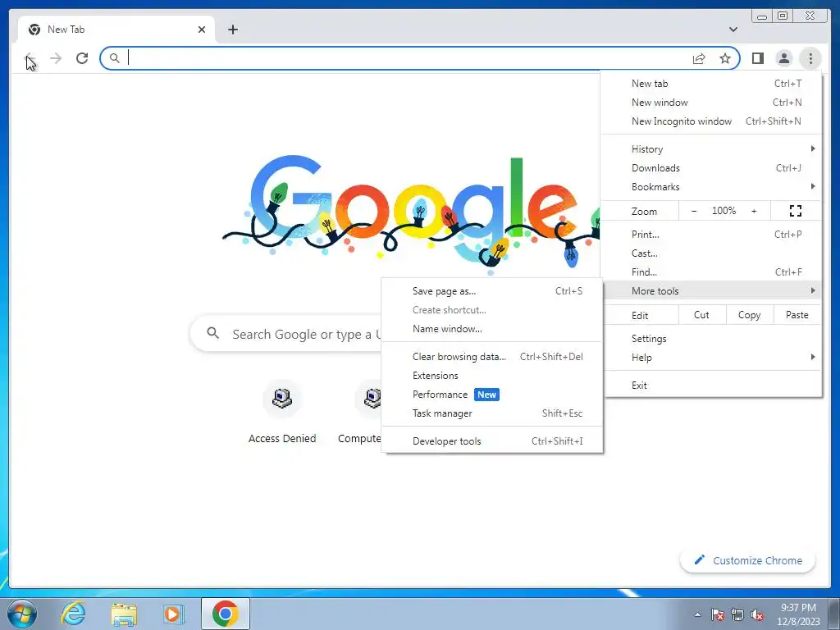
Task: Open Task manager from submenu
Action: (x=492, y=413)
